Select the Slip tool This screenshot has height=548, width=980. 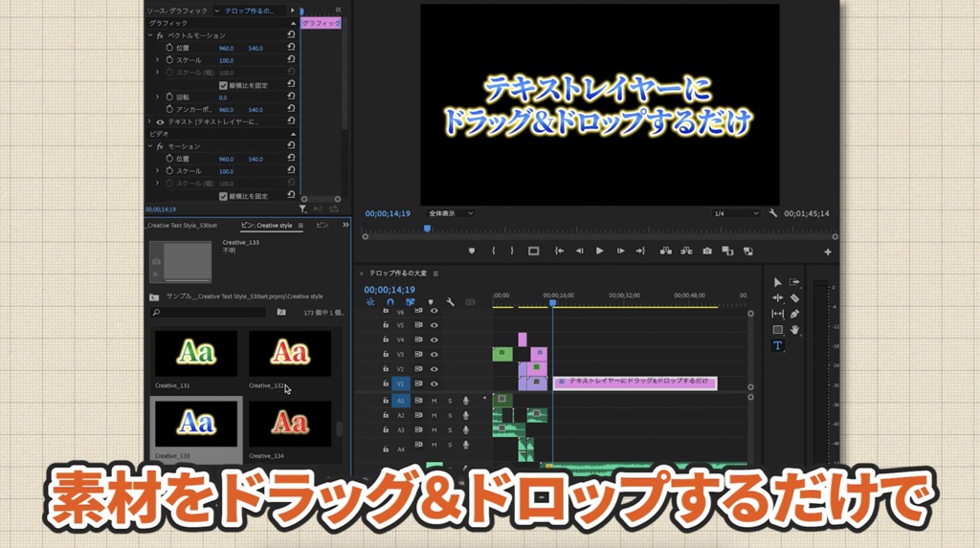coord(777,314)
